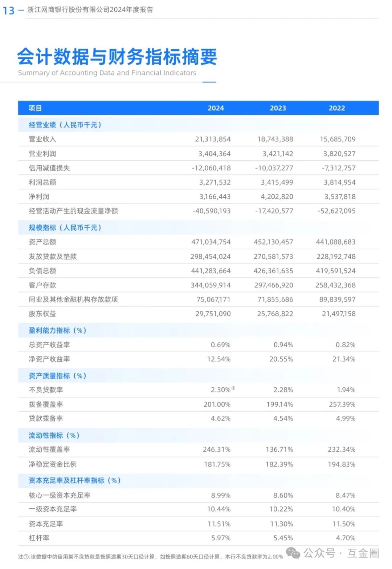Screen dimensions: 392x569
Task: Click the 流动性覆盖率 row label
Action: point(49,449)
